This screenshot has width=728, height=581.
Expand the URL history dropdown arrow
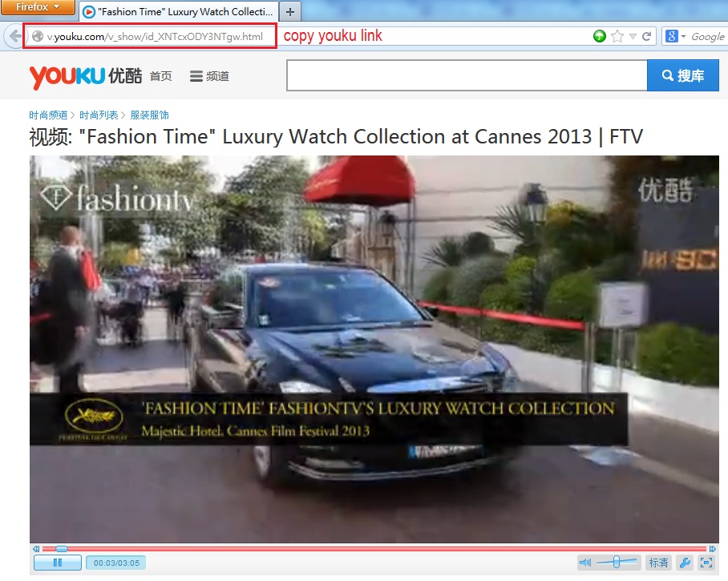(x=633, y=36)
